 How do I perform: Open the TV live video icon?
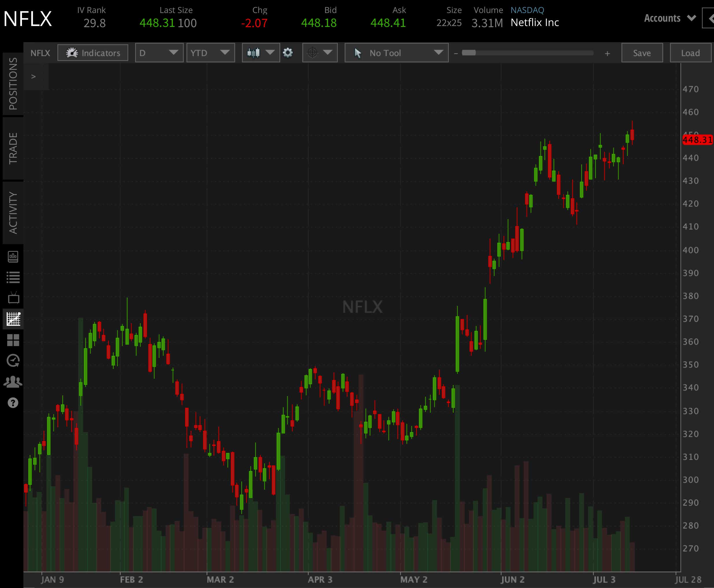13,298
